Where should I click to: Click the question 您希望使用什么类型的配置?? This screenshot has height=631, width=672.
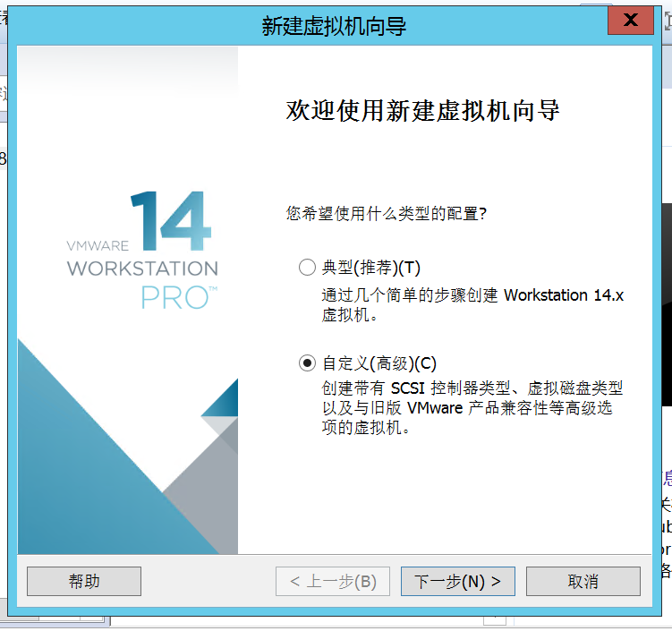pos(387,213)
